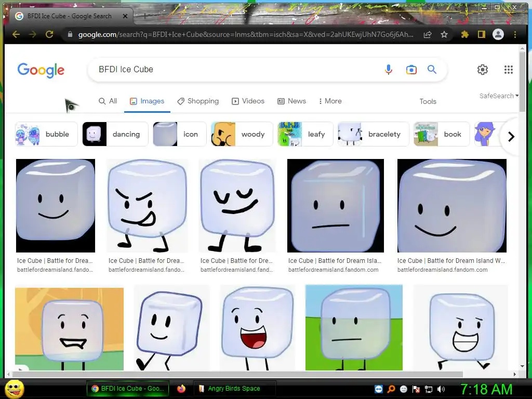Screen dimensions: 532x399
Task: Filter results by the bracelety chip
Action: pyautogui.click(x=373, y=134)
